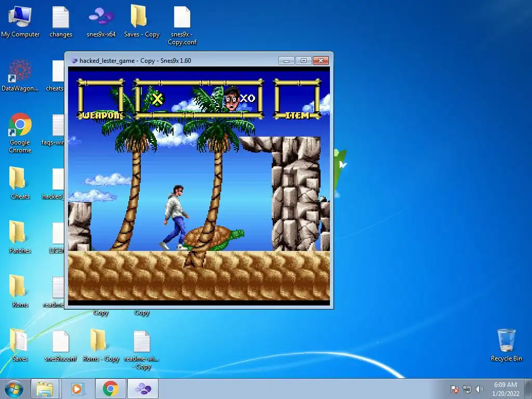Open Windows Media Player from taskbar
This screenshot has height=399, width=532.
tap(77, 389)
